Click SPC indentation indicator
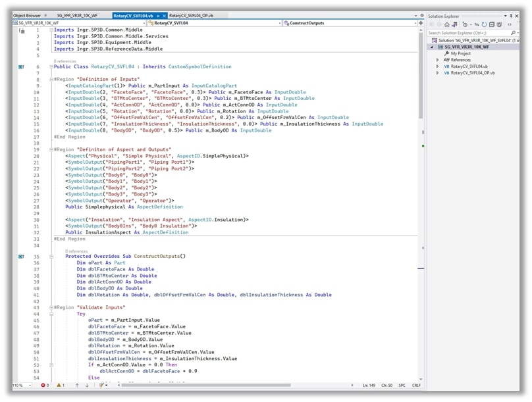Screen dimensions: 532x402 [x=402, y=386]
